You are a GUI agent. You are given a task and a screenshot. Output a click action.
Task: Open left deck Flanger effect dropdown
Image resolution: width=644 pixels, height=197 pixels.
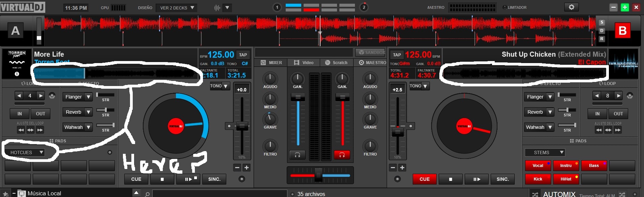[77, 97]
